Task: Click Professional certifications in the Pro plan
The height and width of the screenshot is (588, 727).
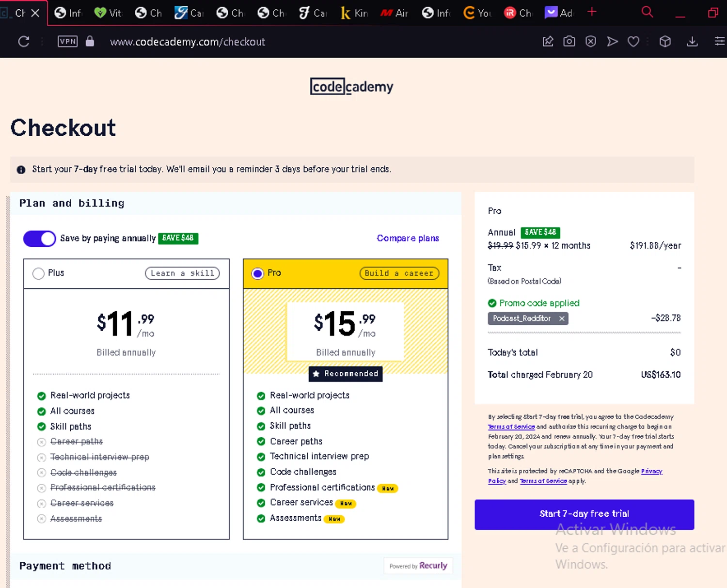Action: coord(322,487)
